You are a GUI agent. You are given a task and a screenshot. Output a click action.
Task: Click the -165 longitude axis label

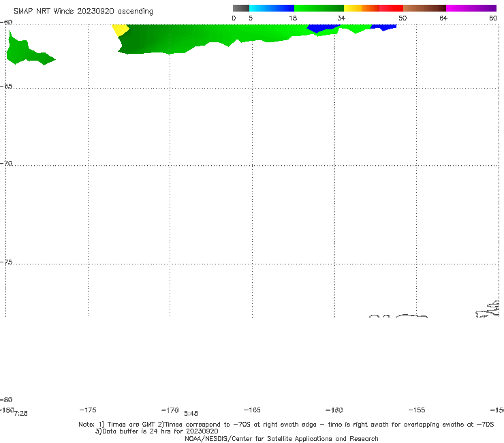[x=252, y=410]
